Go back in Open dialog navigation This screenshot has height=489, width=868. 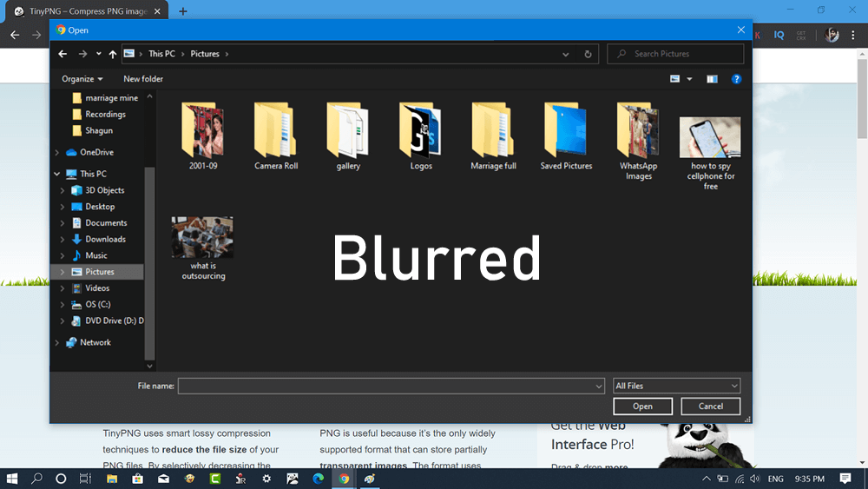[62, 54]
